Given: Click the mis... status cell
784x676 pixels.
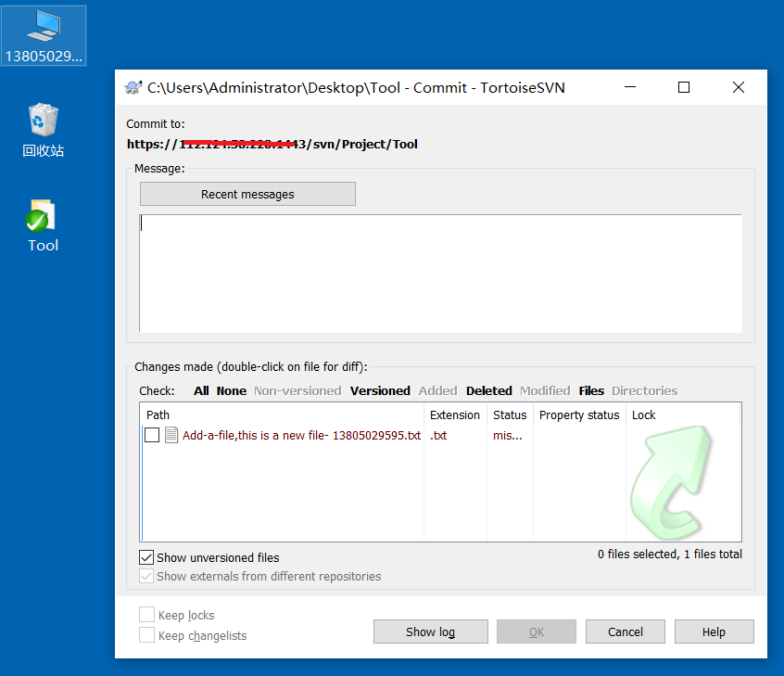Looking at the screenshot, I should (x=508, y=435).
